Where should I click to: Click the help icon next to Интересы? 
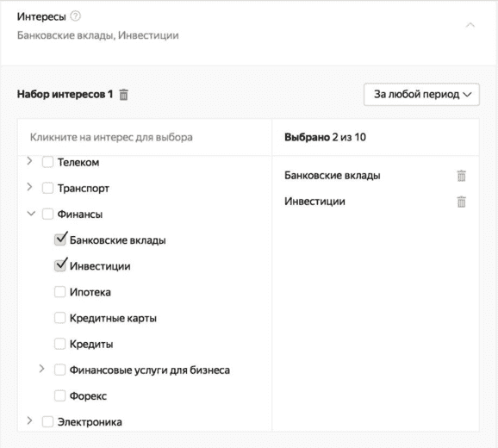click(75, 16)
